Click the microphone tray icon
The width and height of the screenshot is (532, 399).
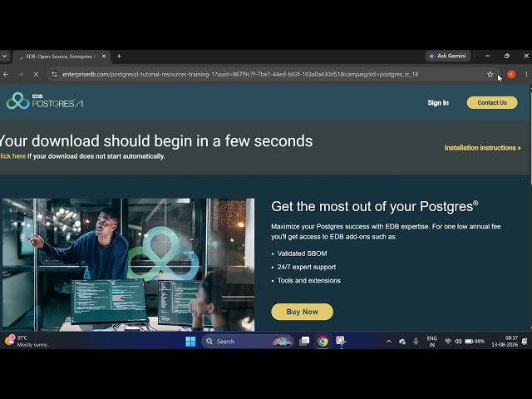click(x=416, y=342)
